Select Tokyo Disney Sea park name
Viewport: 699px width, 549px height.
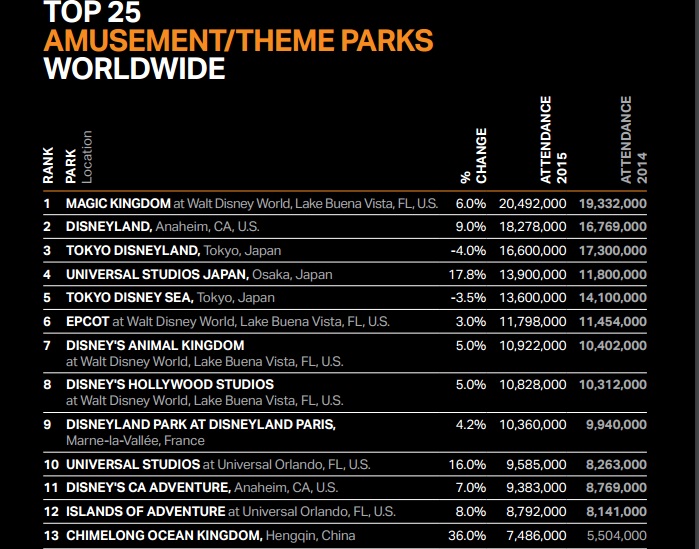129,298
